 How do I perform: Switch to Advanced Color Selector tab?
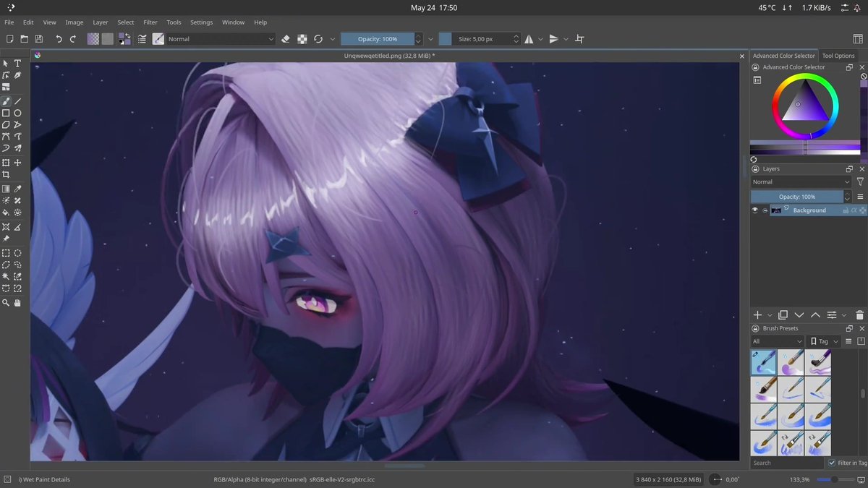coord(783,56)
